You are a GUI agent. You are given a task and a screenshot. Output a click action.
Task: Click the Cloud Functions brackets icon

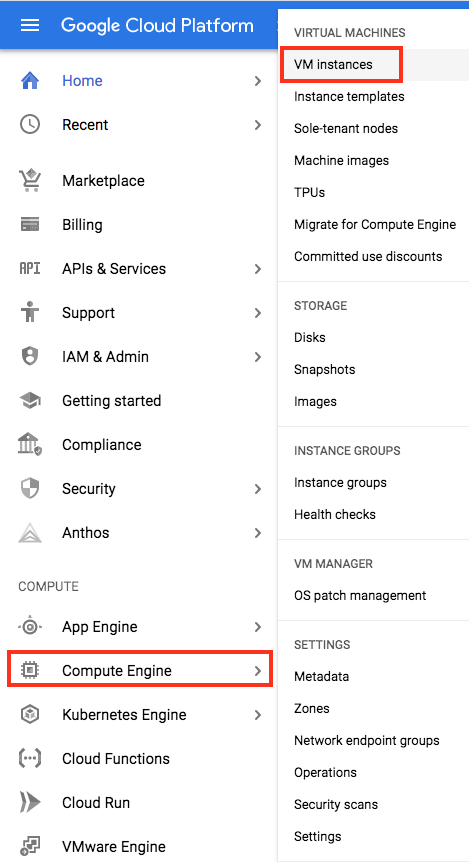tap(30, 758)
